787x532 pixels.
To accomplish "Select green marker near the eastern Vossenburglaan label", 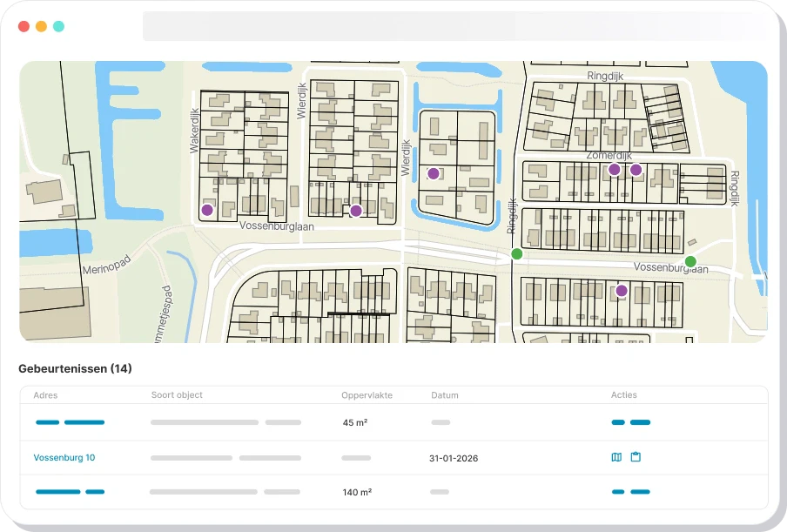I will tap(690, 261).
